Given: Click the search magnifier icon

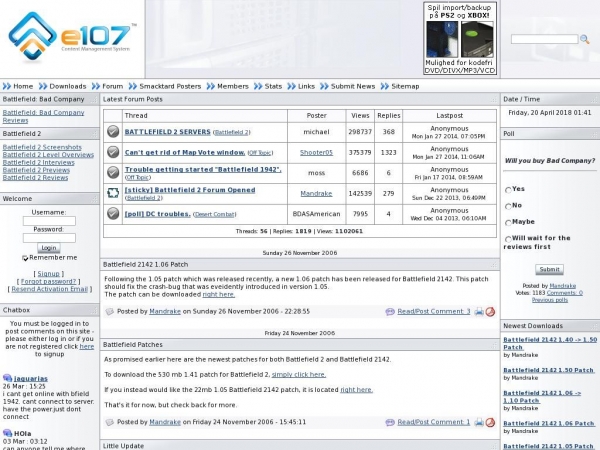Looking at the screenshot, I should (x=584, y=39).
